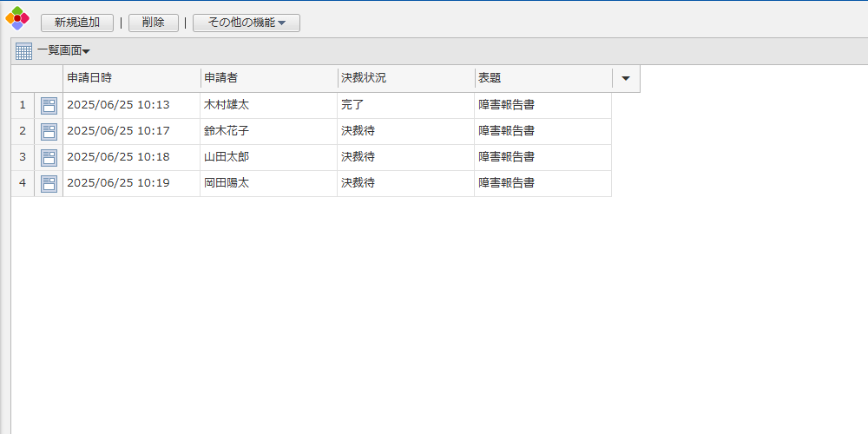Click applicant 鈴木花子 cell
Screen dimensions: 868x434
(x=226, y=132)
